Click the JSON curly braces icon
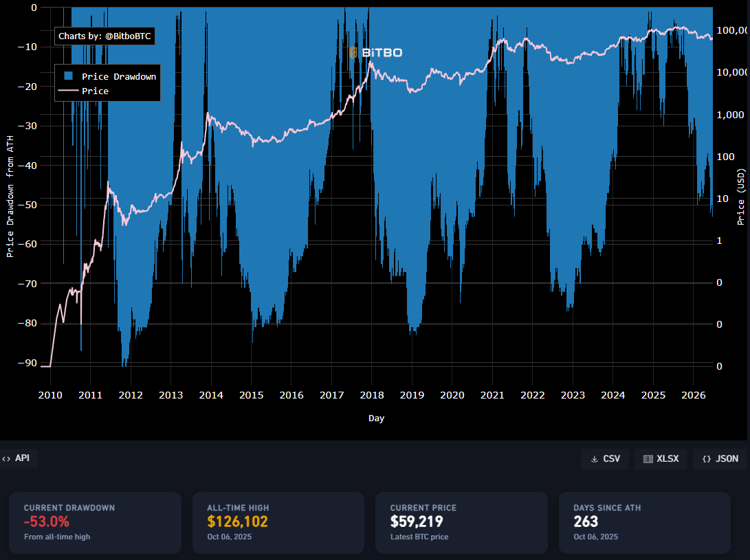This screenshot has height=560, width=750. click(707, 459)
